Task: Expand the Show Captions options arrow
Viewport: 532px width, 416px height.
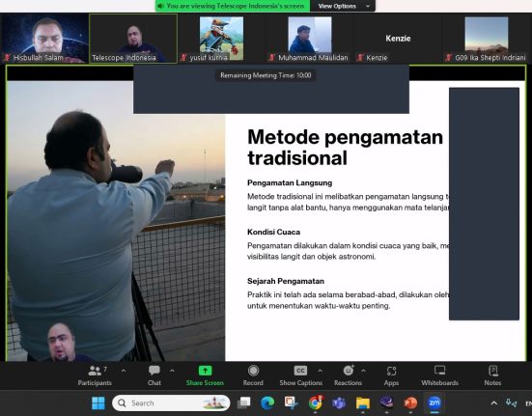Action: [320, 371]
